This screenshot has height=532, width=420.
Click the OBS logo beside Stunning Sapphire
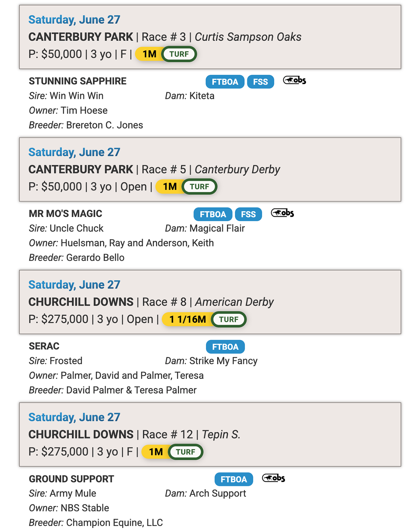[x=294, y=81]
